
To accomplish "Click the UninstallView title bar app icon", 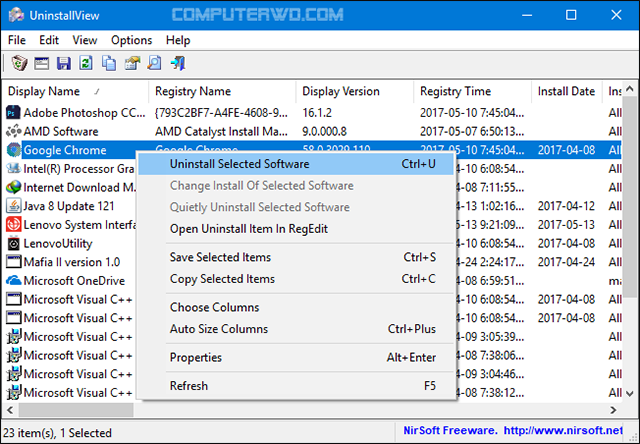I will [16, 15].
